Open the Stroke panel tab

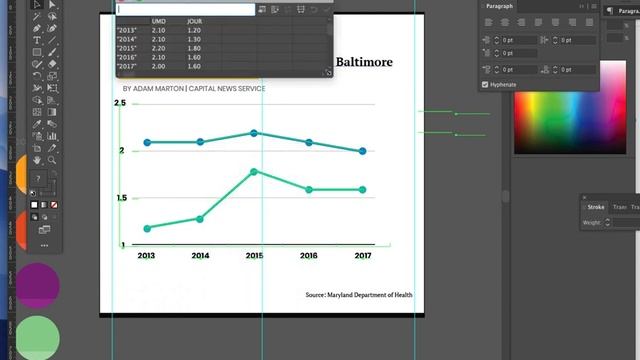click(596, 207)
